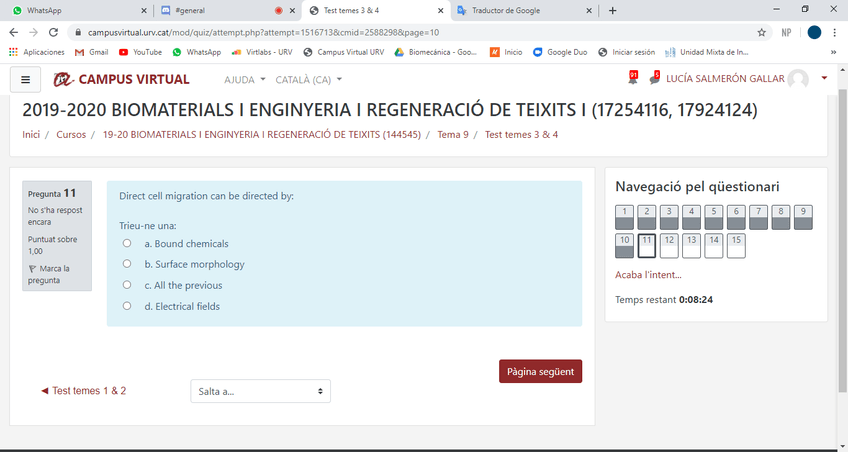Jump to question 1 in navigation
The width and height of the screenshot is (848, 452).
624,217
